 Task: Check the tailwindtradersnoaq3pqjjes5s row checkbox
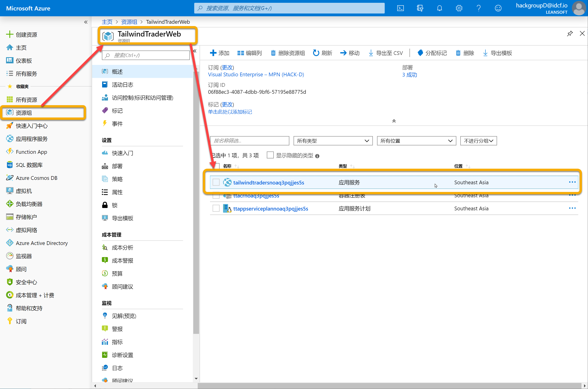(x=216, y=182)
